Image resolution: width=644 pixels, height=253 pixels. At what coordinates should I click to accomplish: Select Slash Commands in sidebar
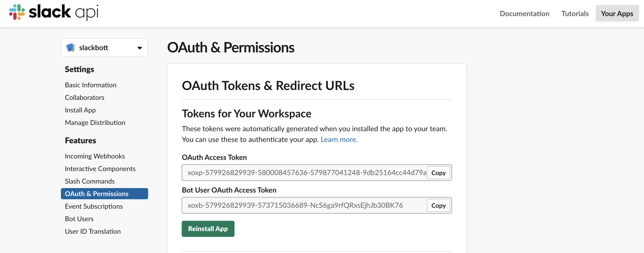(90, 181)
